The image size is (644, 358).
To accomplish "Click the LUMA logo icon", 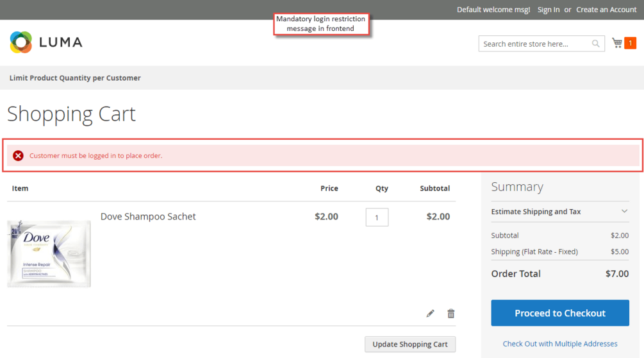I will [21, 42].
